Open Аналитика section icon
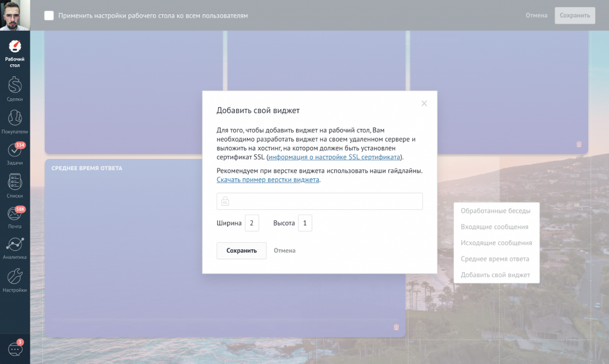Image resolution: width=609 pixels, height=364 pixels. pyautogui.click(x=15, y=248)
